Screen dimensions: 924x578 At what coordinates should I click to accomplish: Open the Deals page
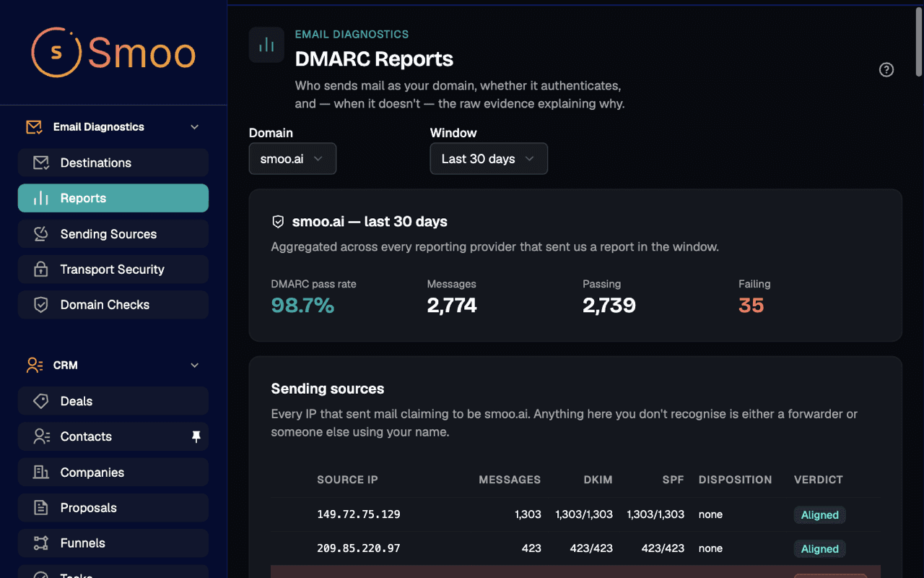click(113, 401)
